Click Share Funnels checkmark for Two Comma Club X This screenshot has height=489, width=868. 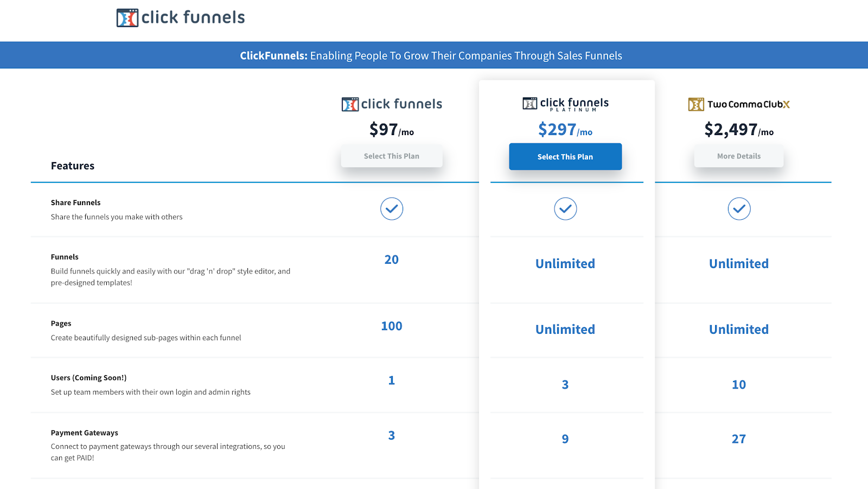click(739, 209)
